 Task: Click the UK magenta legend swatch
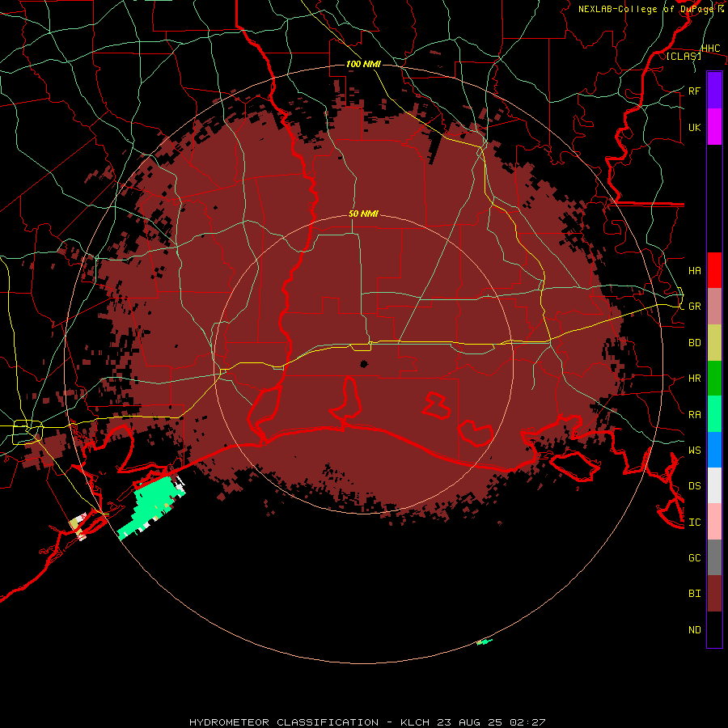[714, 127]
